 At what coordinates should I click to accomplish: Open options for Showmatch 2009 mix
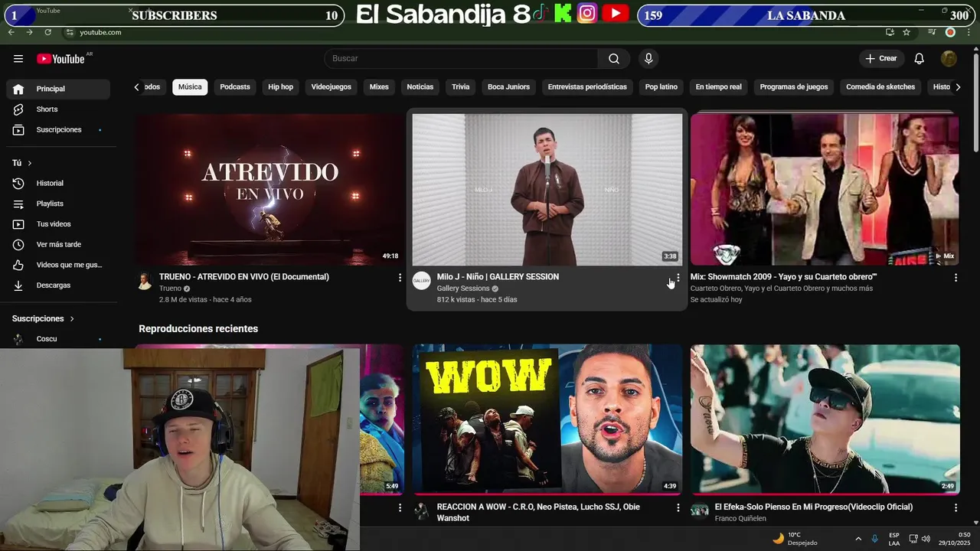click(955, 278)
